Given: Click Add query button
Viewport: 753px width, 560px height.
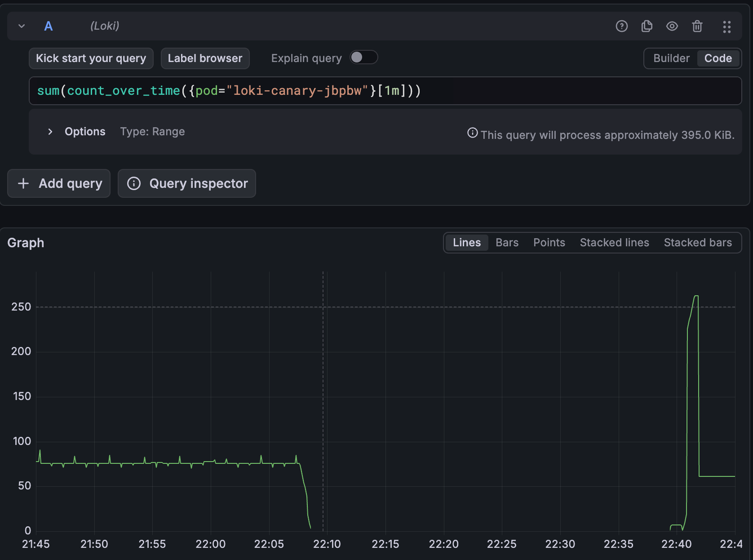Looking at the screenshot, I should pos(59,183).
